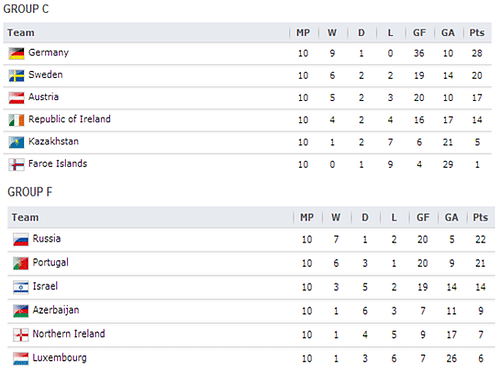500x371 pixels.
Task: Click the GF column header in Group F
Action: click(x=423, y=217)
